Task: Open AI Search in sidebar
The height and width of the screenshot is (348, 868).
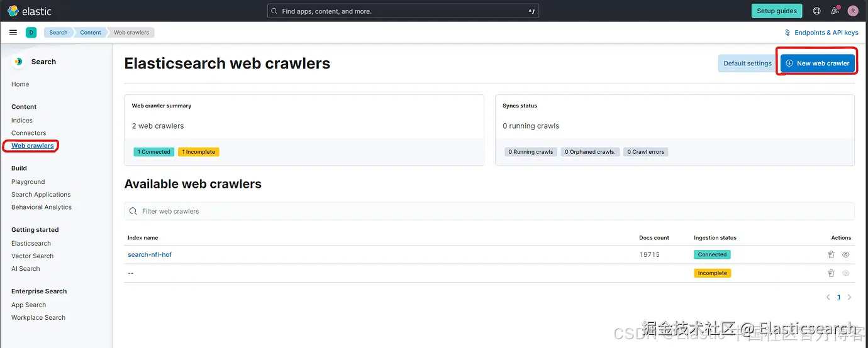Action: (26, 269)
